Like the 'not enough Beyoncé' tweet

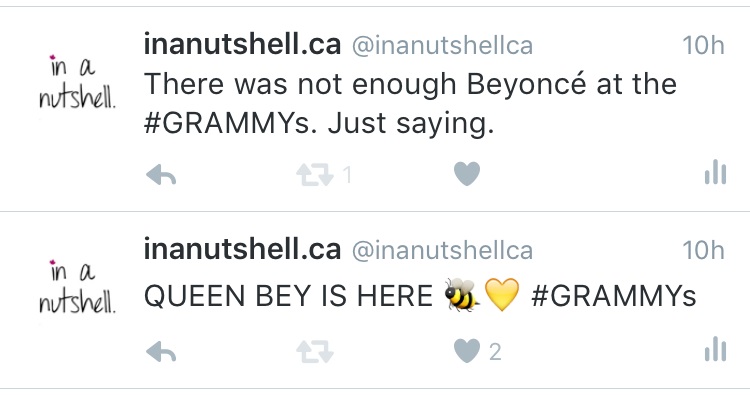coord(467,174)
